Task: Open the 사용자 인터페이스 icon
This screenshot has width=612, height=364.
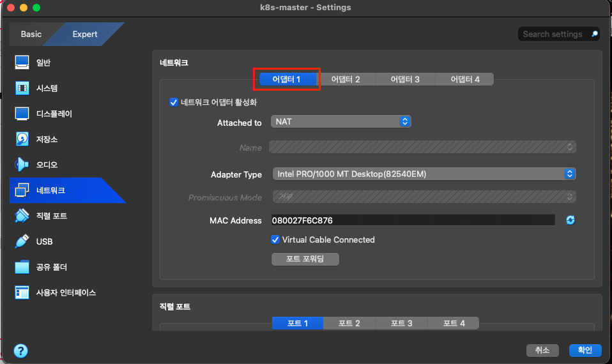Action: pos(22,292)
